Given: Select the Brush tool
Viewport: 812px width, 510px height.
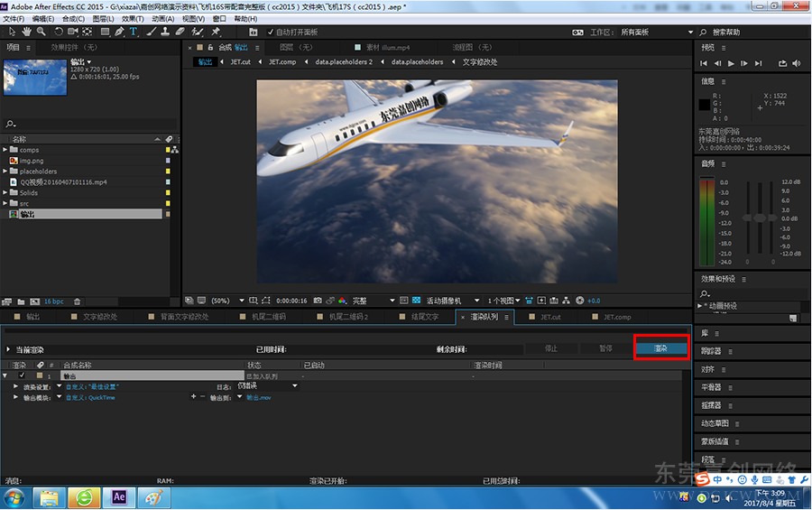Looking at the screenshot, I should [x=152, y=32].
